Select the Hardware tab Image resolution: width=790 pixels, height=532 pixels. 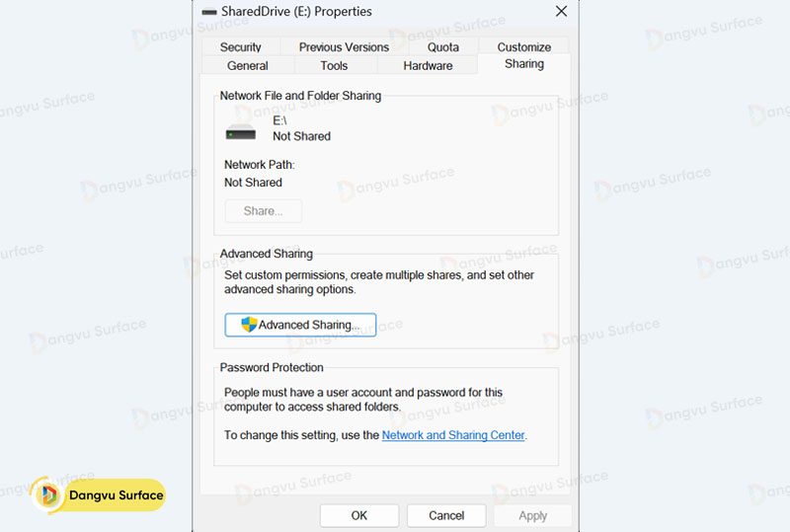point(428,65)
